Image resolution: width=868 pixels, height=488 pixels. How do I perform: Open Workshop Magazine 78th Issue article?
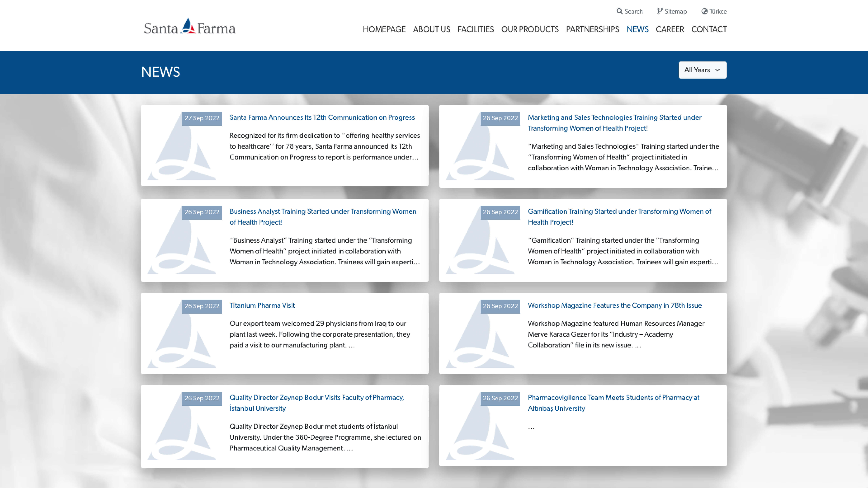click(615, 305)
